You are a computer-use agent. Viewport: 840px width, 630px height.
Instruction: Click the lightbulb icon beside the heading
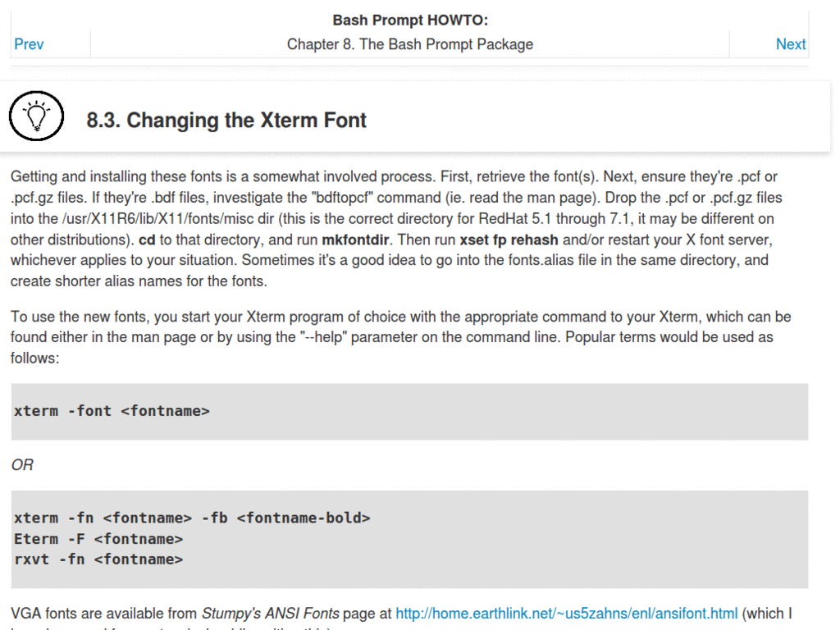click(37, 116)
